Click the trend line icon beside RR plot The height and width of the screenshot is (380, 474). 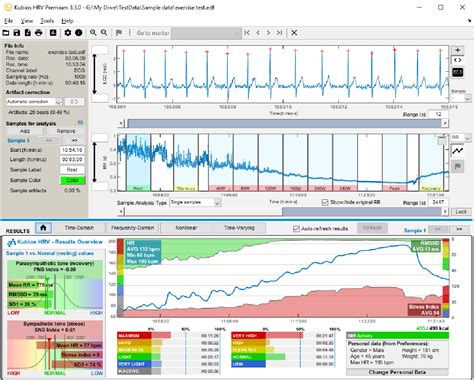coord(458,151)
